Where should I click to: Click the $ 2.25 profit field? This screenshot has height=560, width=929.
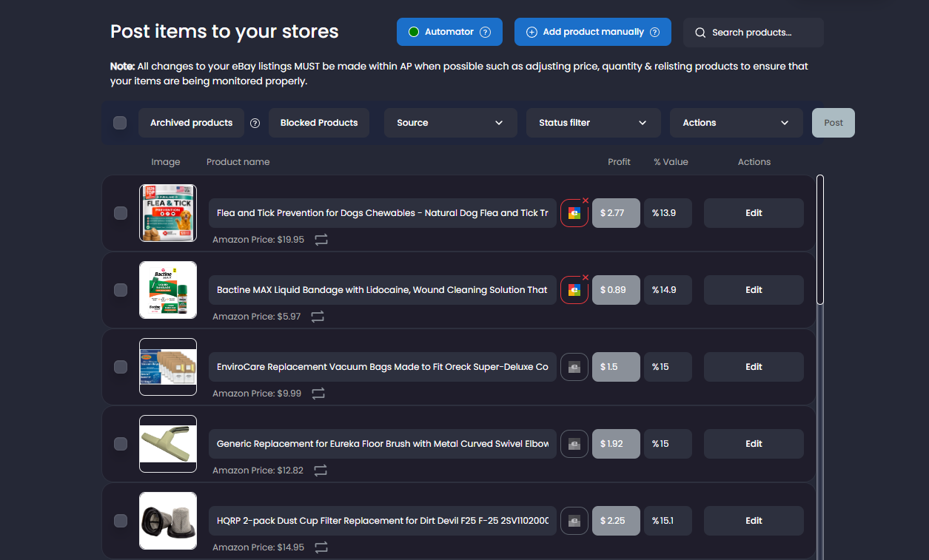616,521
